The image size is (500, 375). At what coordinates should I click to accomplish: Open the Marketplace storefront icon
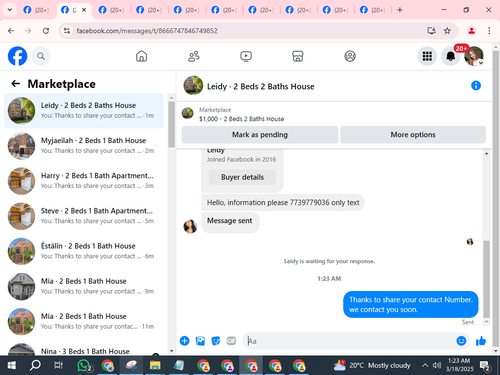[x=298, y=56]
